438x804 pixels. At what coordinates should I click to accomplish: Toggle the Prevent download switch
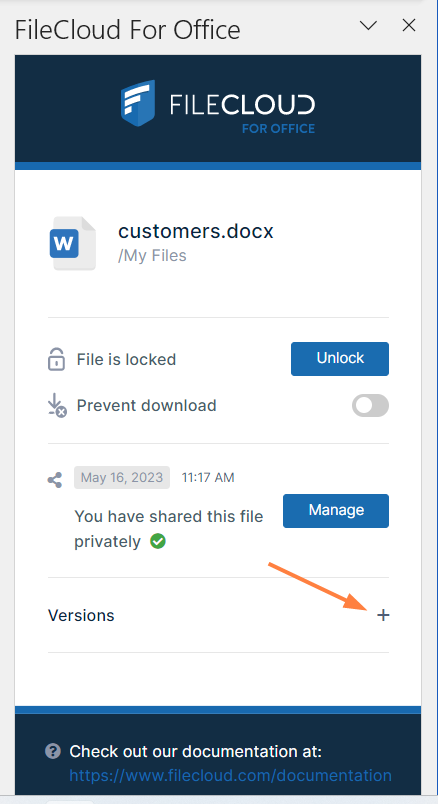pyautogui.click(x=370, y=406)
